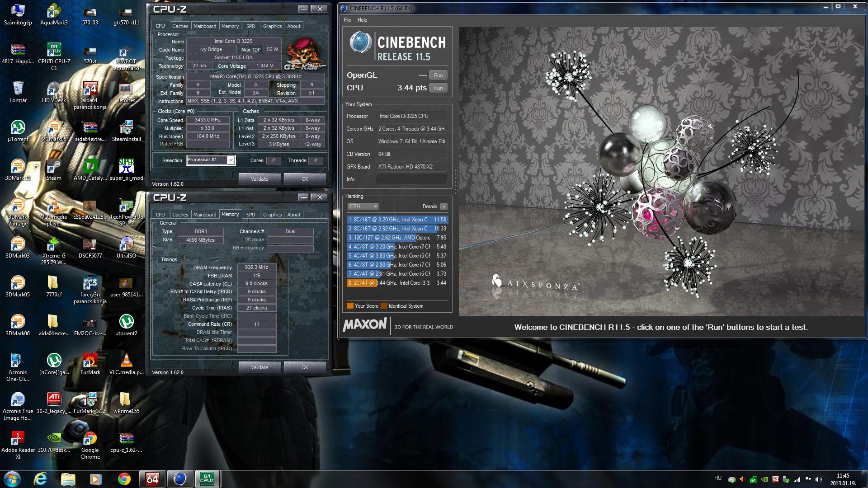Launch 3DMark11 desktop shortcut
Screen dimensions: 868x488
(18, 169)
